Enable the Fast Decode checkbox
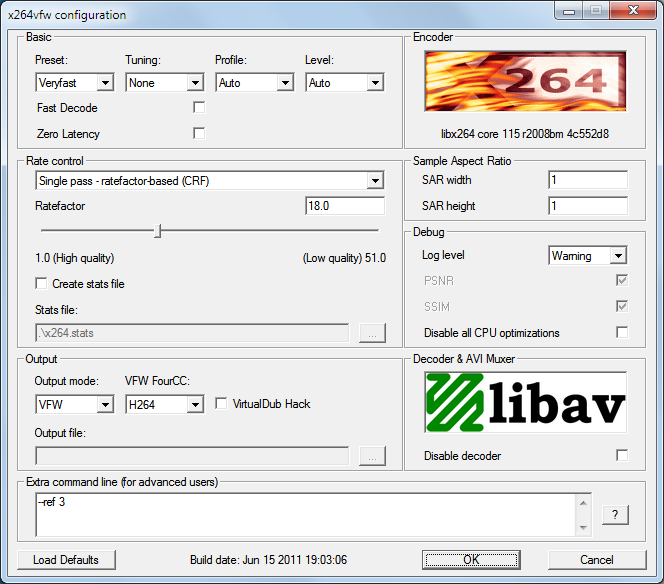 point(199,108)
